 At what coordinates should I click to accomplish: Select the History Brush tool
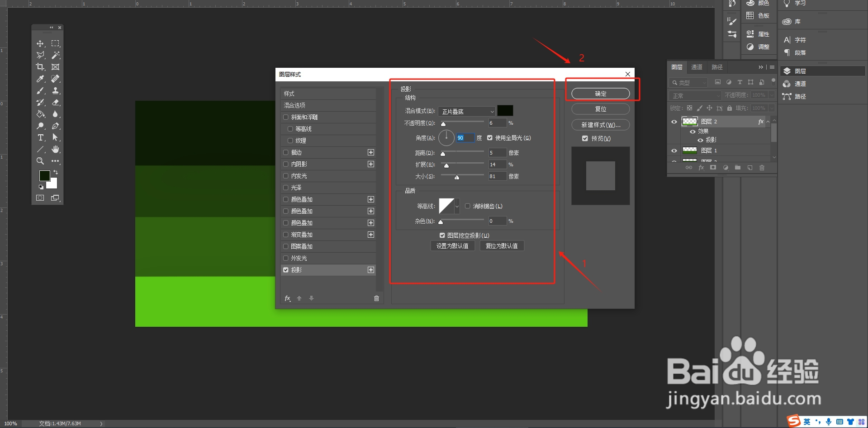click(x=40, y=102)
